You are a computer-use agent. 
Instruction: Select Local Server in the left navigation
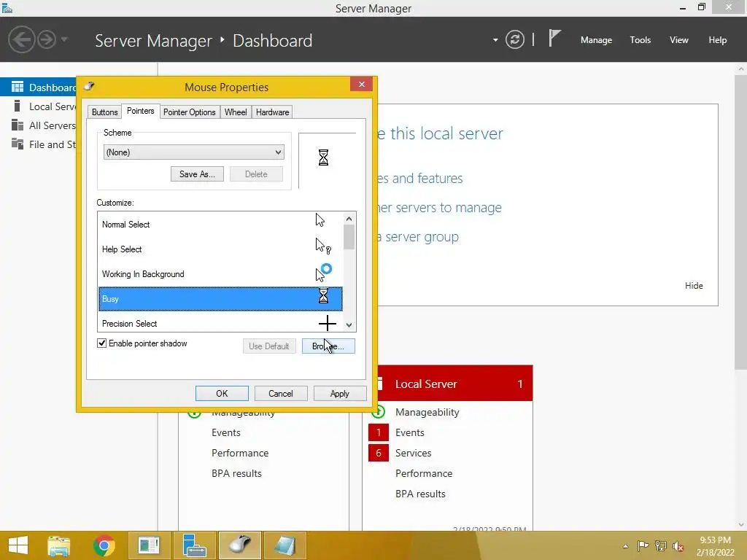[39, 106]
